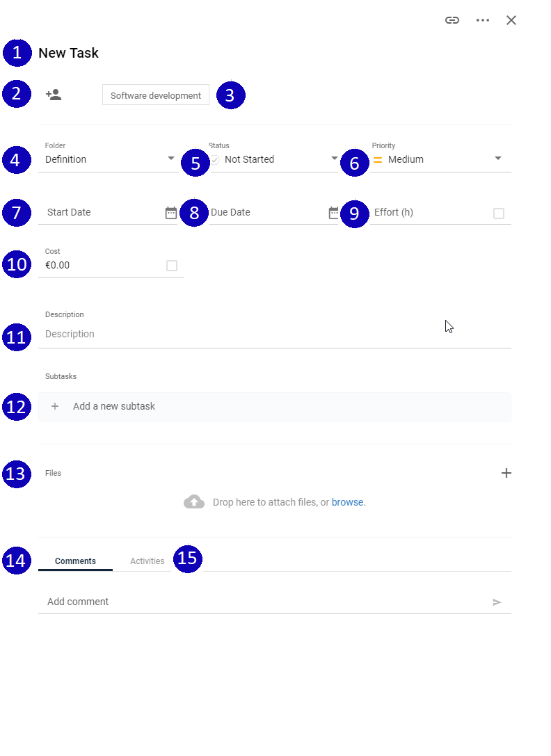The height and width of the screenshot is (756, 551).
Task: Click the send comment arrow icon
Action: 497,602
